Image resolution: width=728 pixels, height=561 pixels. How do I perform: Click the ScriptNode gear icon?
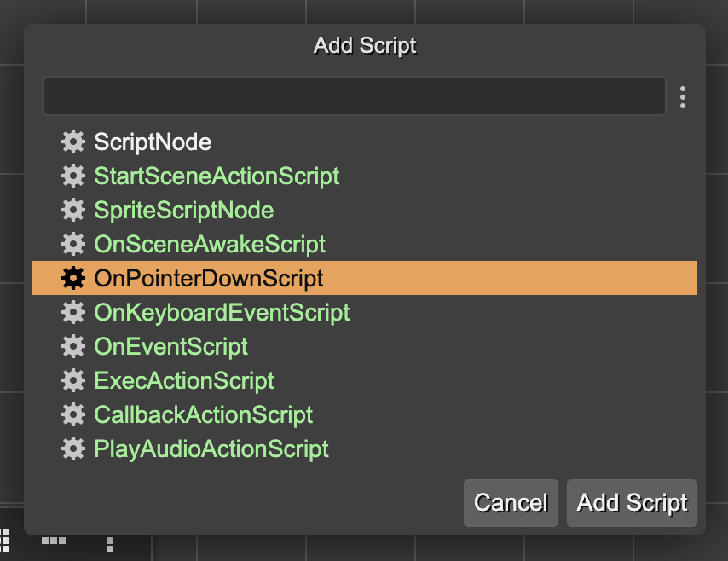click(x=73, y=142)
